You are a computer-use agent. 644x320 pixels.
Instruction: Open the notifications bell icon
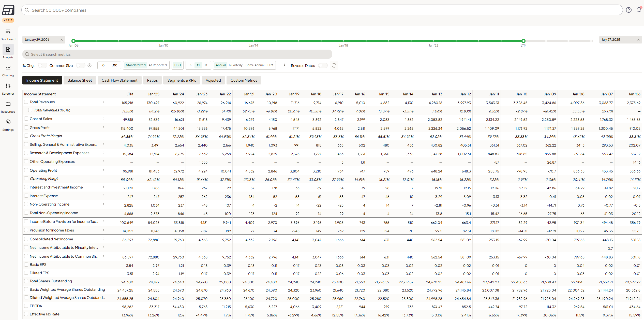(x=639, y=10)
